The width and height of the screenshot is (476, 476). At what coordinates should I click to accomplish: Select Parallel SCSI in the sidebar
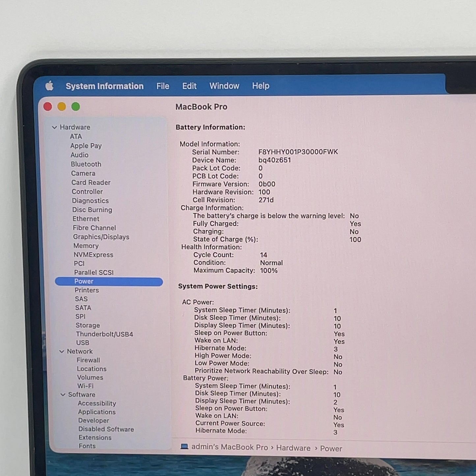[x=94, y=272]
